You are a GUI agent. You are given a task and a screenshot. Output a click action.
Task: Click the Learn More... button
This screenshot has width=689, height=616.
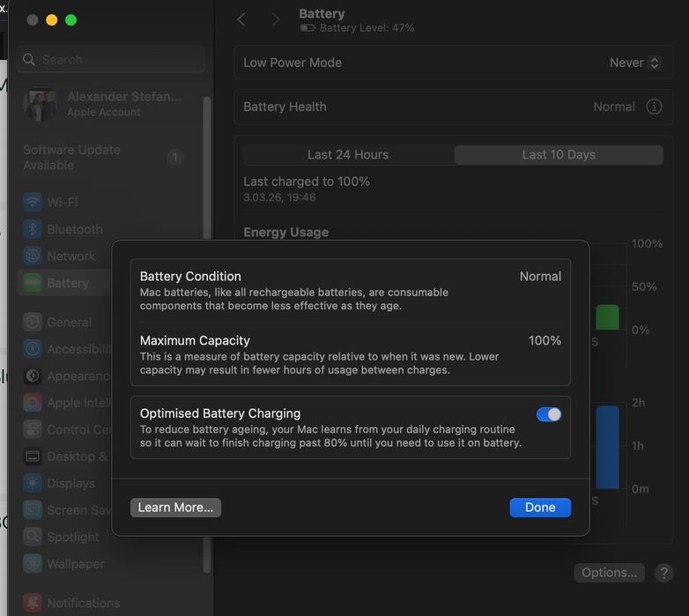coord(175,508)
